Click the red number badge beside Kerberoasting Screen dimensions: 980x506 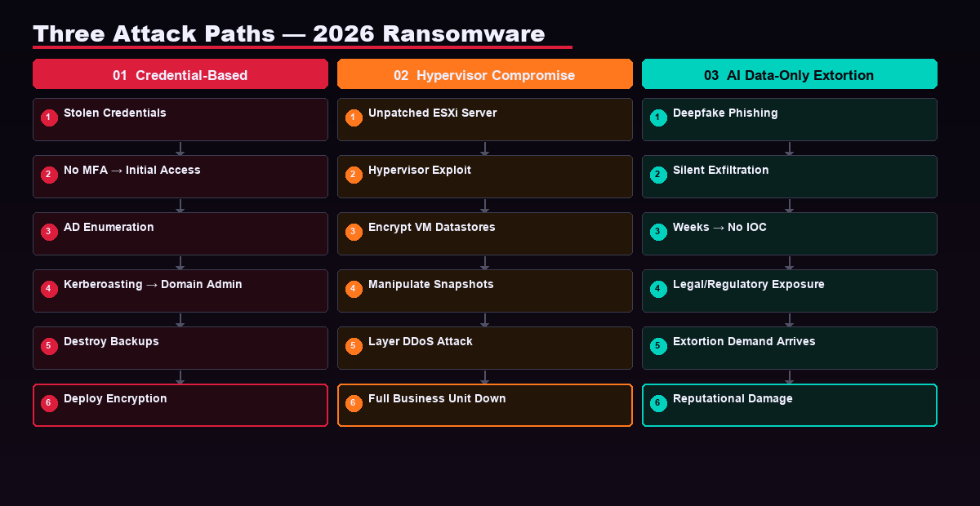49,289
